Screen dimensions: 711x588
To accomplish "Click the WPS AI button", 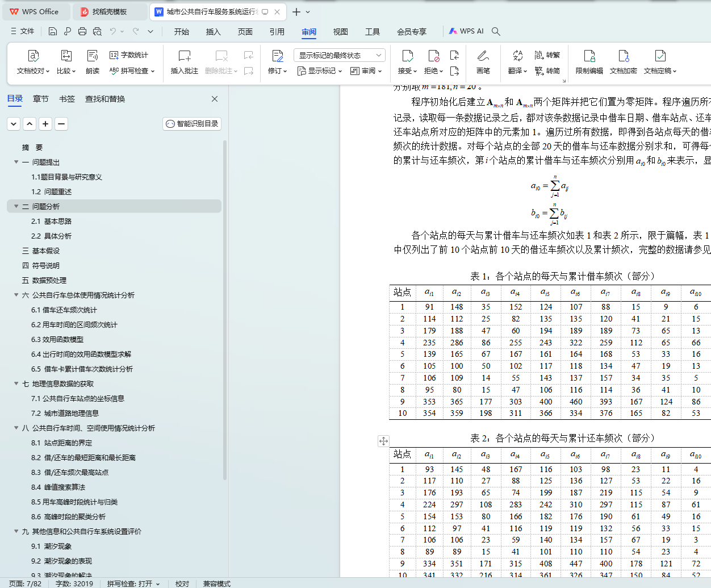I will (466, 31).
